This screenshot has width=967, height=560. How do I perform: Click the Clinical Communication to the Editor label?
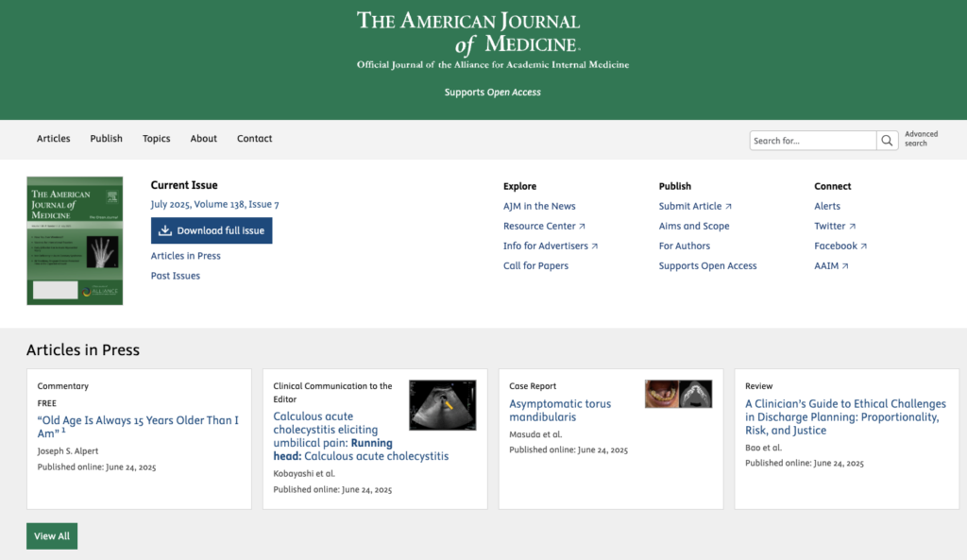point(332,392)
